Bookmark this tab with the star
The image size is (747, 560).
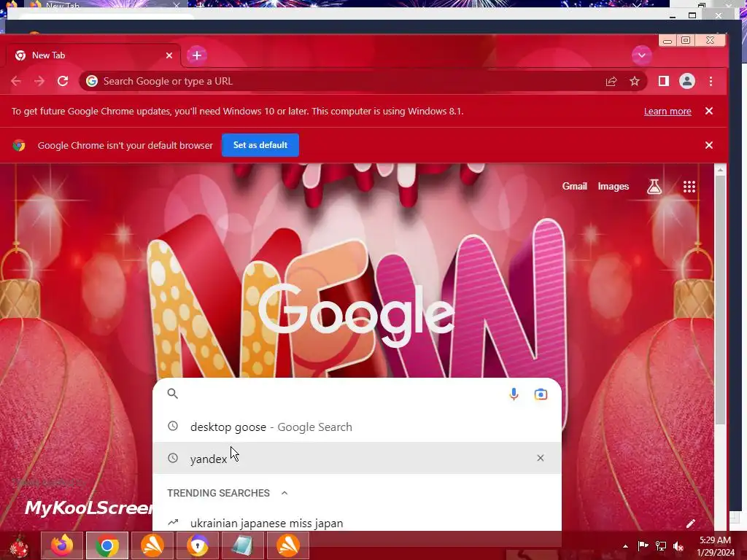point(634,82)
